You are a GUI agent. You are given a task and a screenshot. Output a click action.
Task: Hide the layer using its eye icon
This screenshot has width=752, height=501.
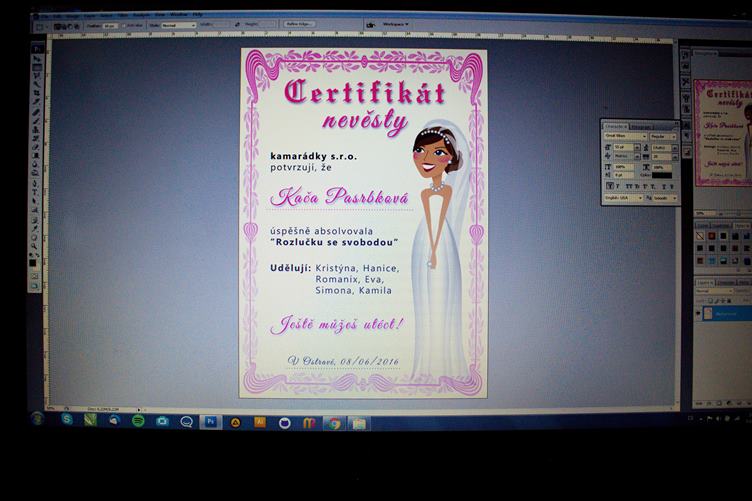698,314
